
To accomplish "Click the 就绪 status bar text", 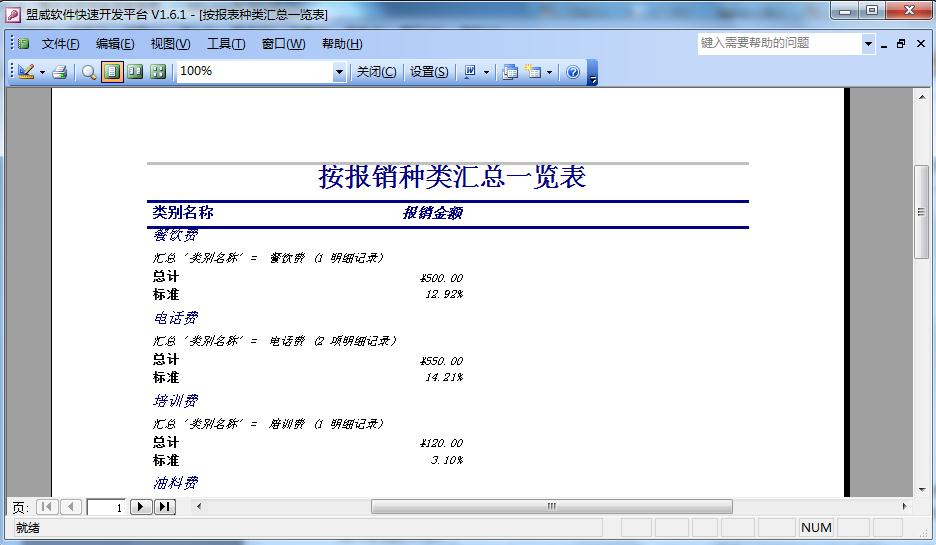I will pyautogui.click(x=27, y=528).
